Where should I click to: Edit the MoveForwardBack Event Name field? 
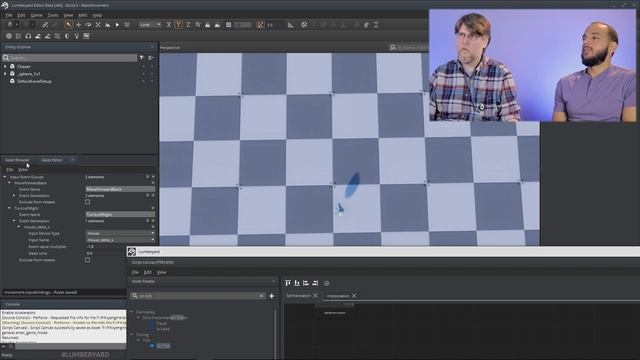point(120,189)
